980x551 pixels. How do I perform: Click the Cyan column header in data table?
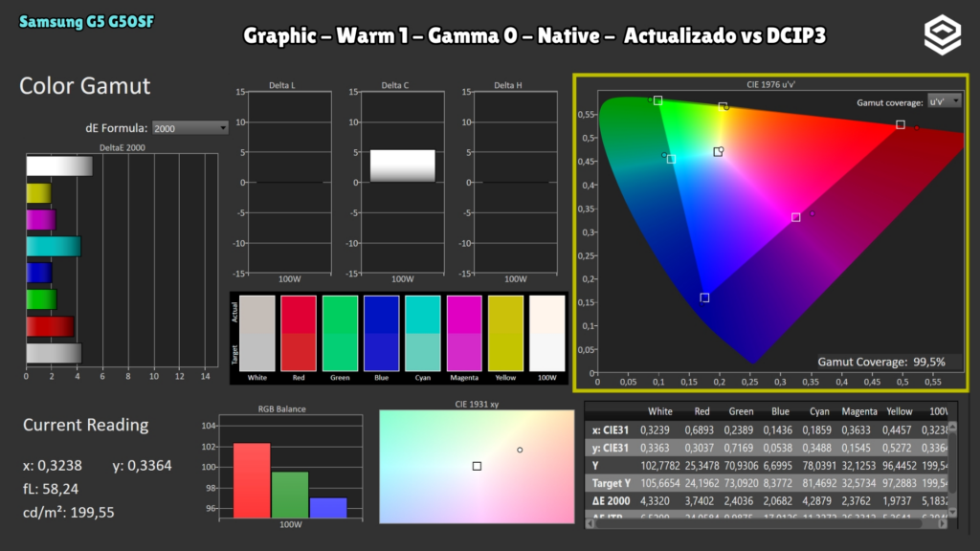(x=819, y=411)
